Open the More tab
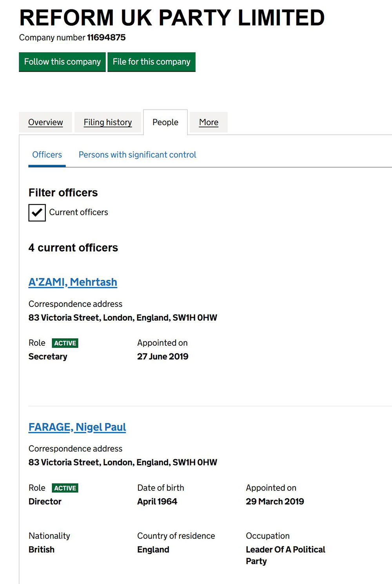Screen dimensions: 392x584 (209, 122)
